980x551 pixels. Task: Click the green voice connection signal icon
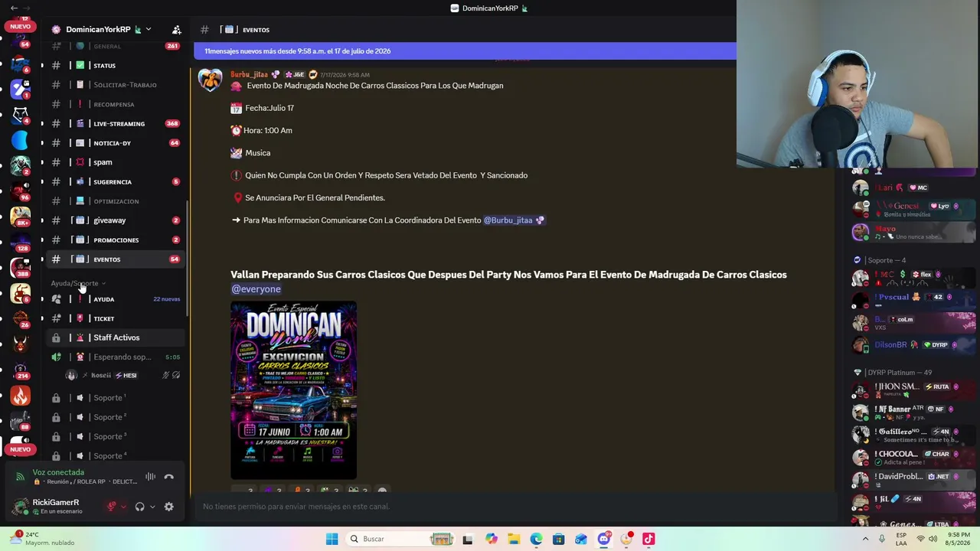21,477
